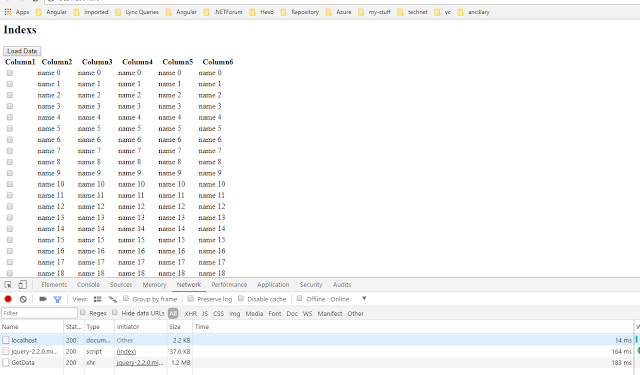Open the first Angular bookmark folder

pyautogui.click(x=51, y=12)
